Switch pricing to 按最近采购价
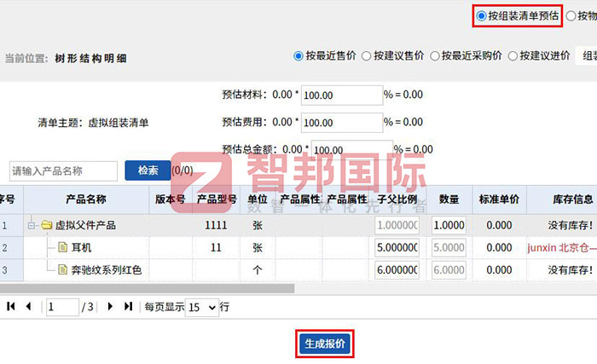597x364 pixels. (435, 56)
